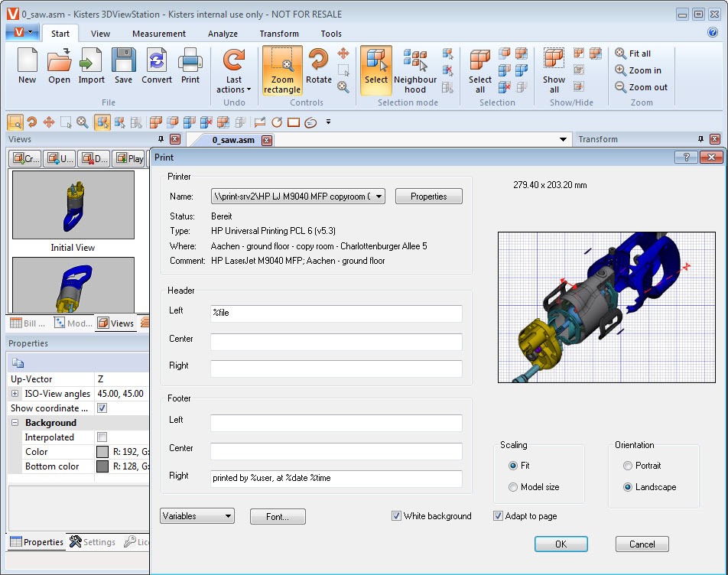
Task: Toggle the White background checkbox
Action: click(396, 515)
